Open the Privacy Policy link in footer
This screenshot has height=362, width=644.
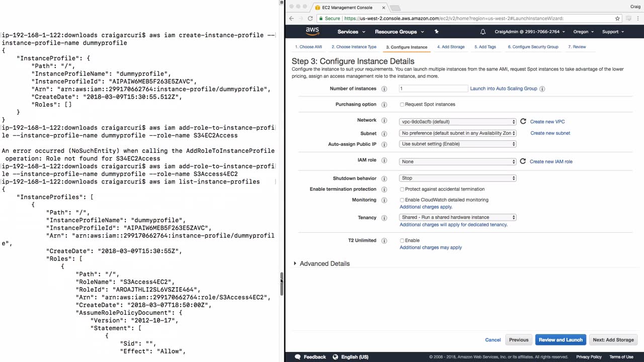click(x=589, y=357)
